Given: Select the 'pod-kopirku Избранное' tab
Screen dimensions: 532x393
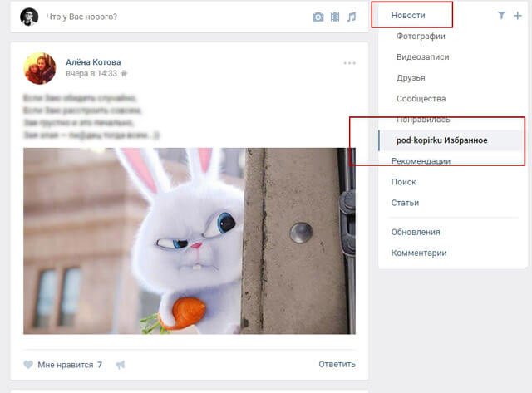Looking at the screenshot, I should click(451, 140).
